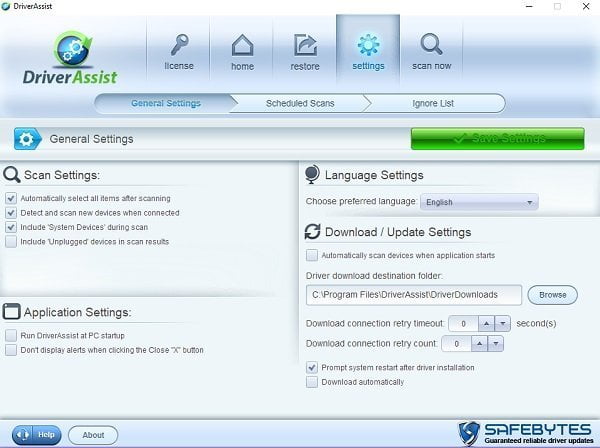Increase download connection retry count

[x=479, y=344]
